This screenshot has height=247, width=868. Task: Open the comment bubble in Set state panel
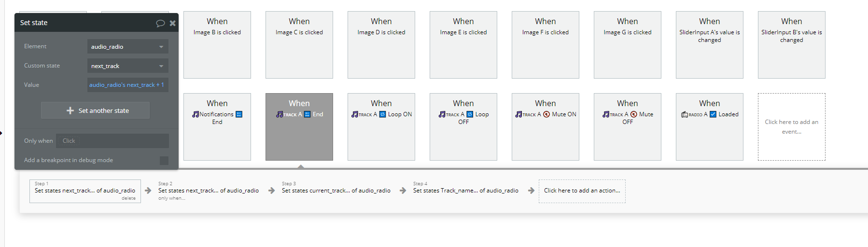pyautogui.click(x=160, y=23)
